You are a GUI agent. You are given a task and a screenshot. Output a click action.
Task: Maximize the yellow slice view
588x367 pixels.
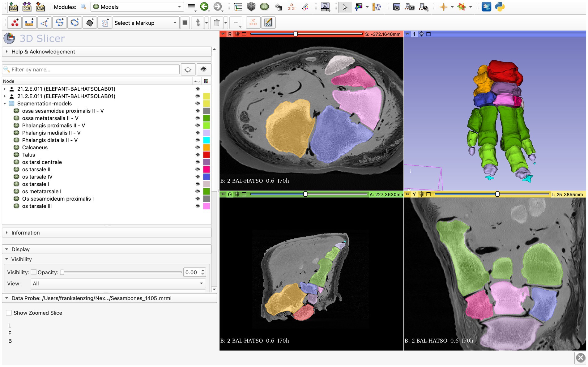pos(428,194)
